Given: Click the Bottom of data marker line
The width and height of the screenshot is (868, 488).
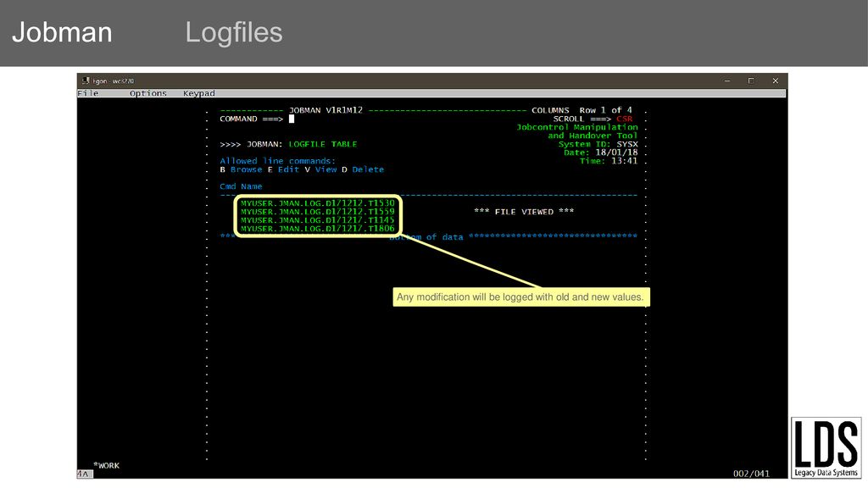Looking at the screenshot, I should pyautogui.click(x=428, y=237).
